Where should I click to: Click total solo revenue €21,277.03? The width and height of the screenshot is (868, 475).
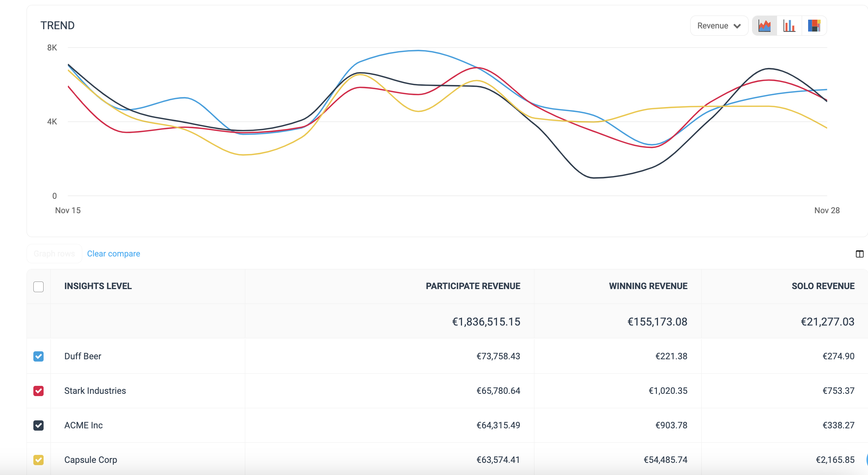pos(827,322)
